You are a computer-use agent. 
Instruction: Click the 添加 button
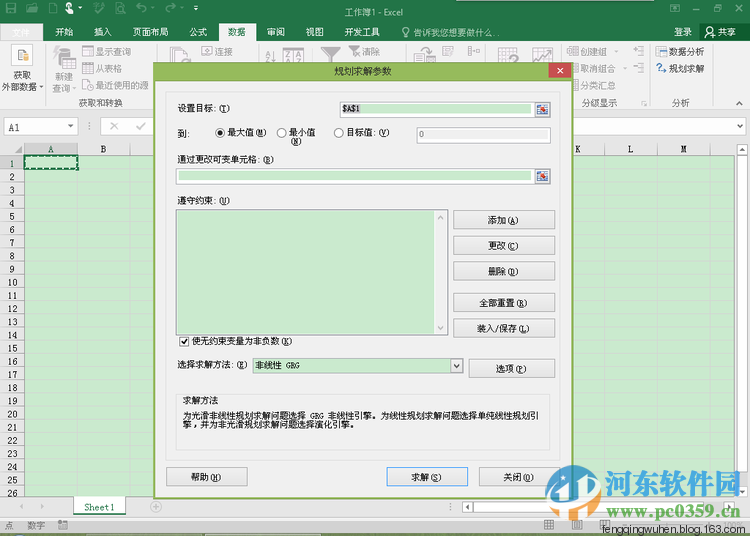coord(504,220)
